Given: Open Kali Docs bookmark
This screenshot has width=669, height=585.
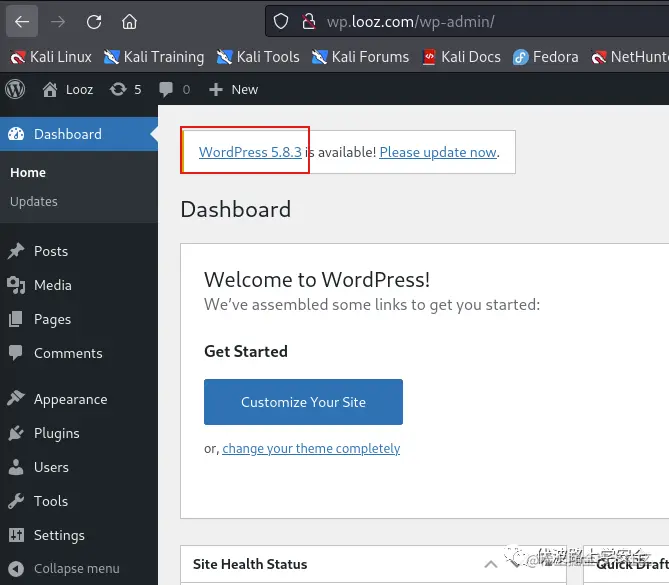Looking at the screenshot, I should pos(462,57).
